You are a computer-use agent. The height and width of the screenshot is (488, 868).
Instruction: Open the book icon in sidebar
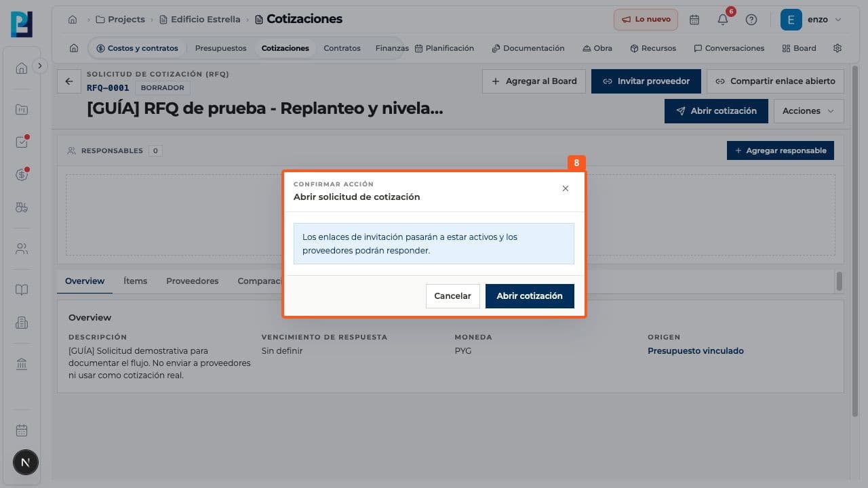click(22, 290)
